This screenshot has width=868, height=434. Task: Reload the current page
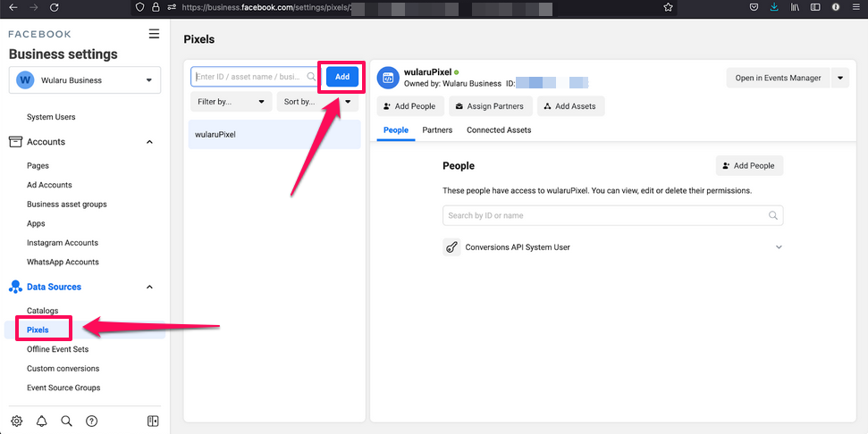point(55,7)
